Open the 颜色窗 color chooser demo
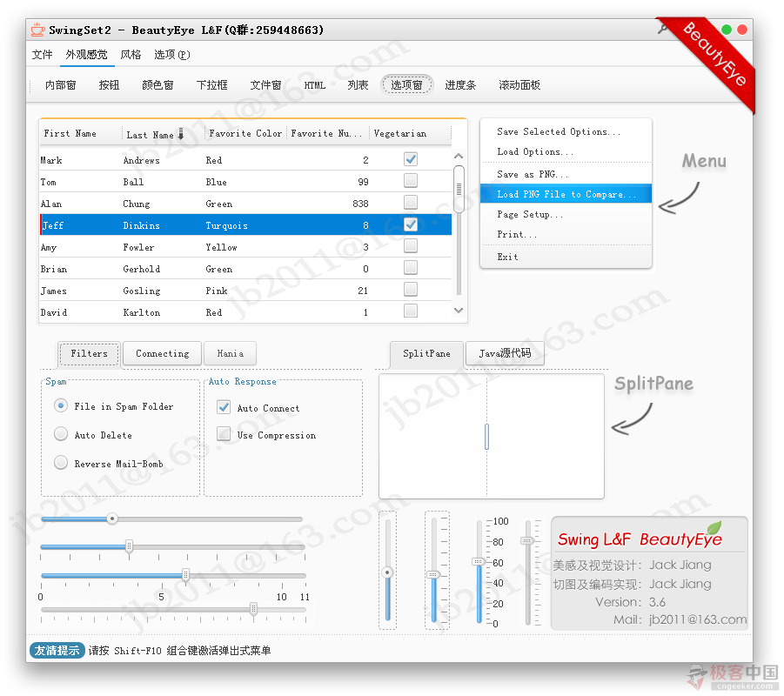 (157, 84)
